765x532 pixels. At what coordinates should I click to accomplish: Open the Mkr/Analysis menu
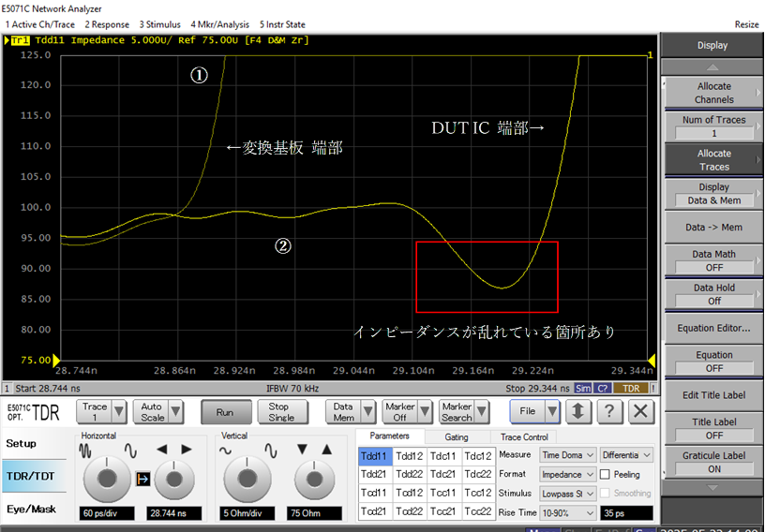[x=220, y=23]
